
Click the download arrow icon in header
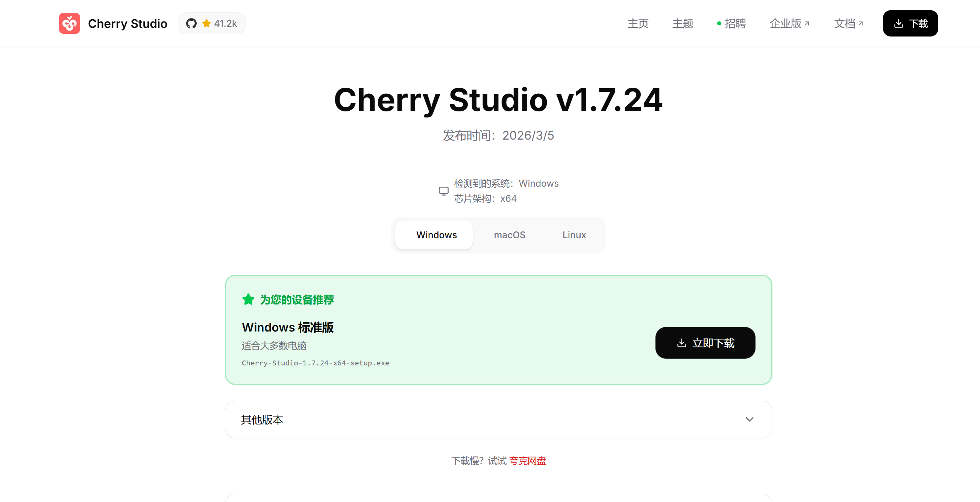coord(899,24)
